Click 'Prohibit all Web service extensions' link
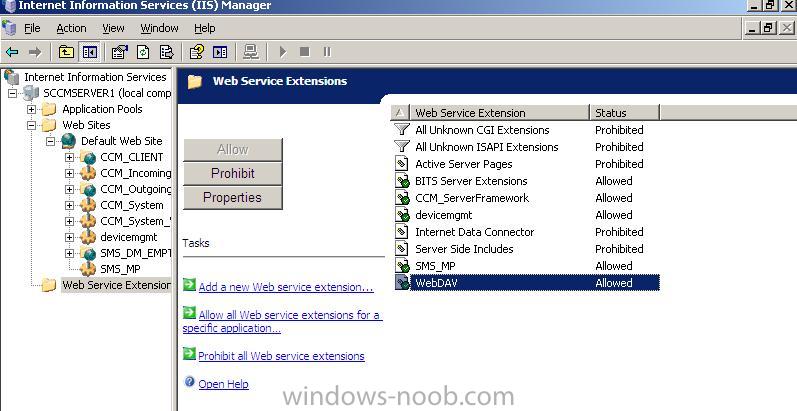The height and width of the screenshot is (411, 797). pyautogui.click(x=281, y=356)
